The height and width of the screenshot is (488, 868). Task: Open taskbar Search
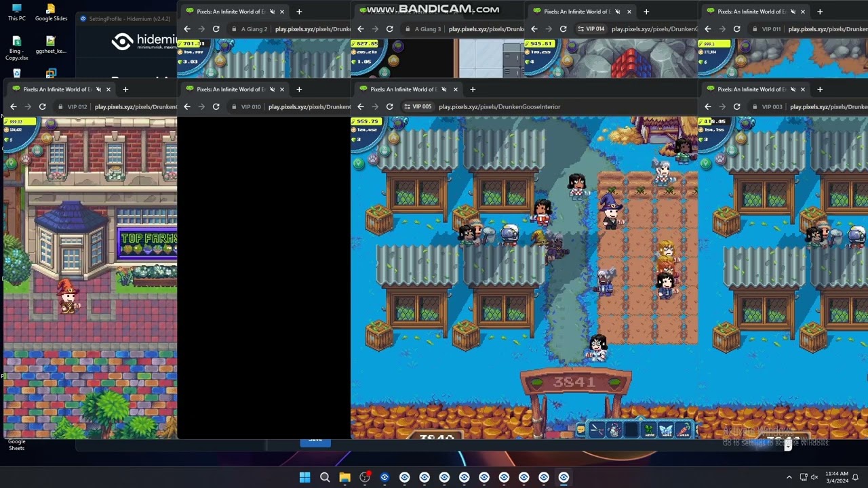325,477
